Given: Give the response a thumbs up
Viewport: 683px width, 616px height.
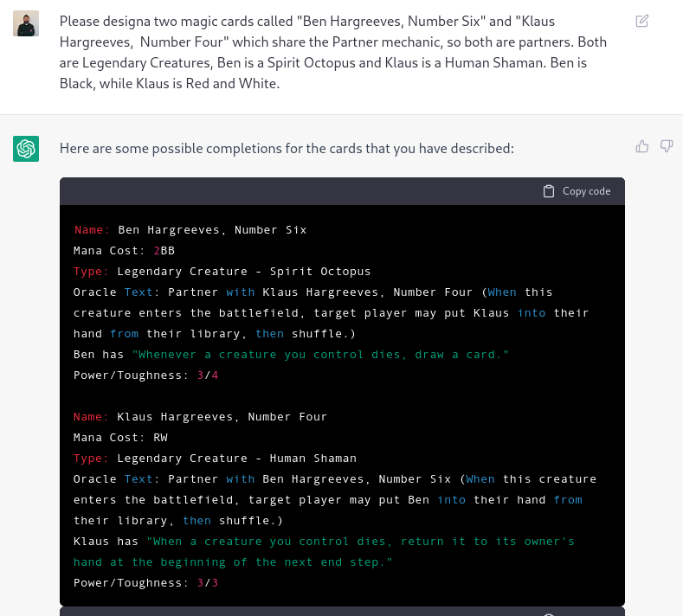Looking at the screenshot, I should pos(642,146).
